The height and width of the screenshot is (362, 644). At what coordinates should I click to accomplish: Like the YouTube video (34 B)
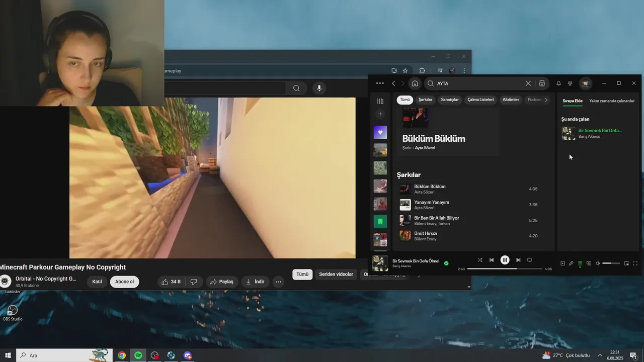171,282
